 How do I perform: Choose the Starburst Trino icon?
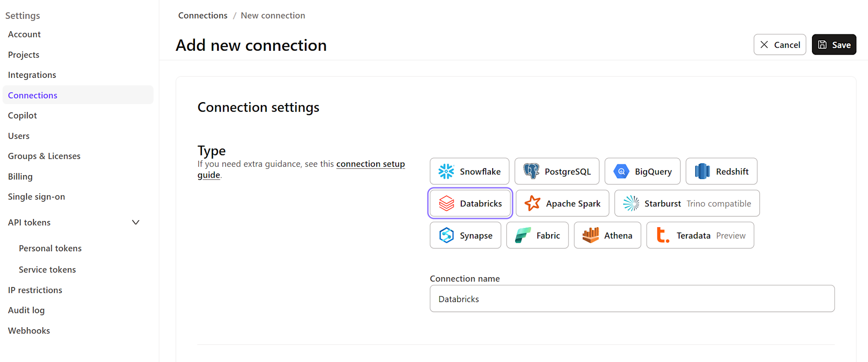tap(631, 203)
